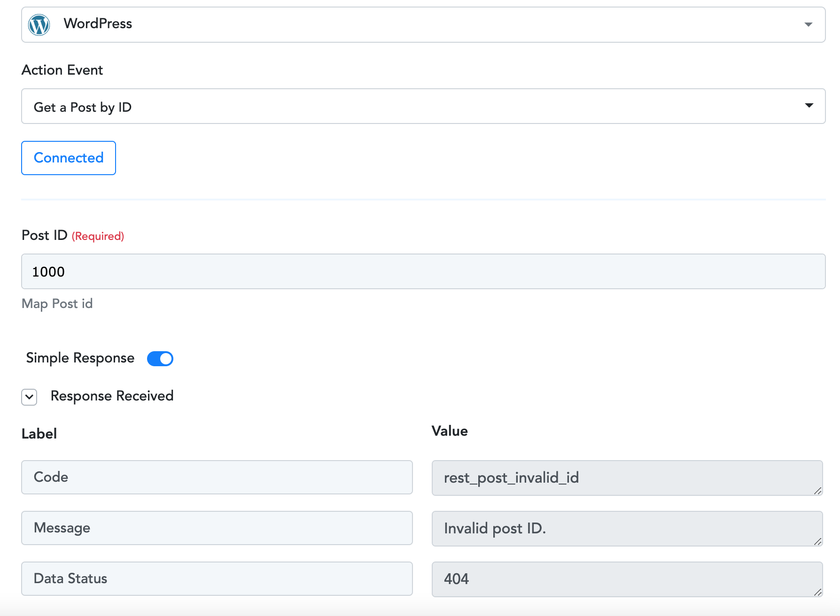Click the Message label field
This screenshot has height=616, width=840.
point(217,528)
